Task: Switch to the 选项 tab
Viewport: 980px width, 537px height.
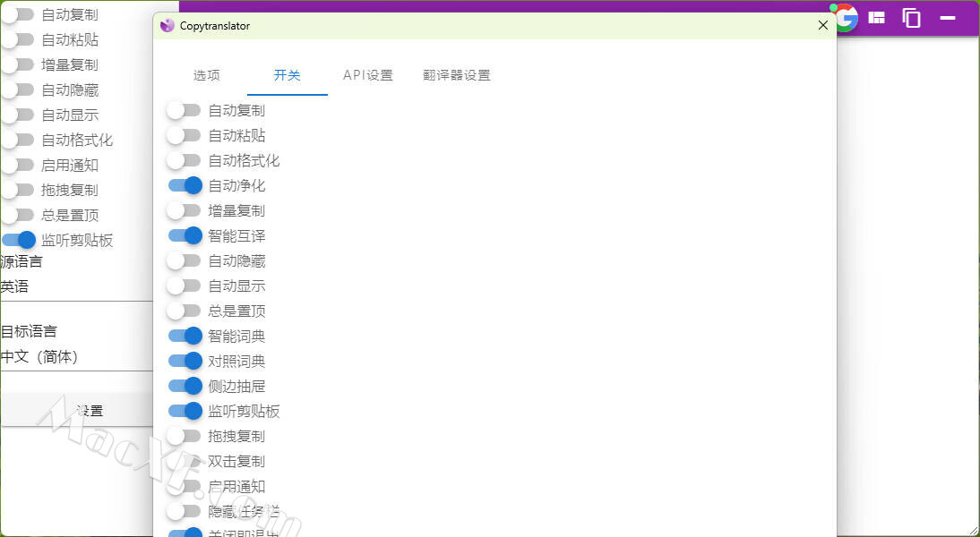Action: pyautogui.click(x=206, y=75)
